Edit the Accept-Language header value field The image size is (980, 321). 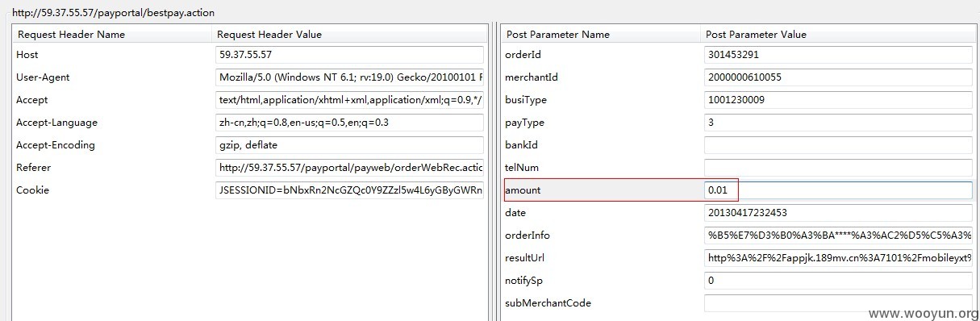pos(348,123)
